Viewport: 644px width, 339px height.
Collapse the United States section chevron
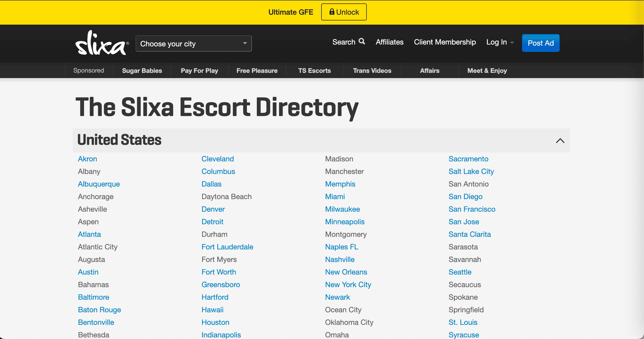click(x=560, y=141)
